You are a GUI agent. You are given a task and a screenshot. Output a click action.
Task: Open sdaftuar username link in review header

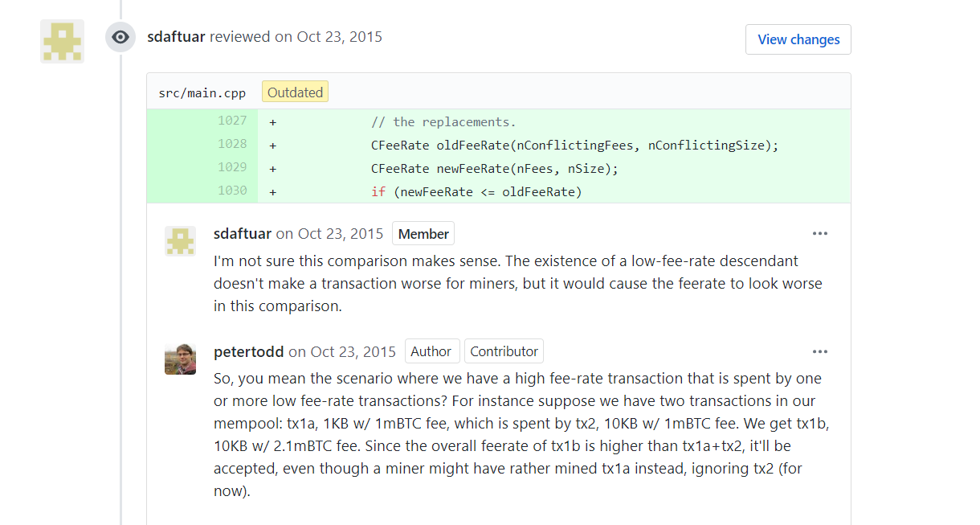[177, 37]
